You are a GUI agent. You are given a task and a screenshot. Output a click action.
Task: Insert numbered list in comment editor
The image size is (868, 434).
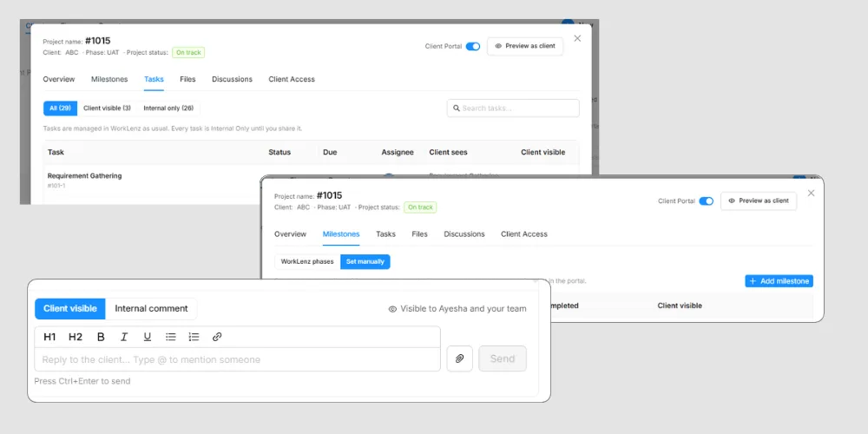pos(194,337)
